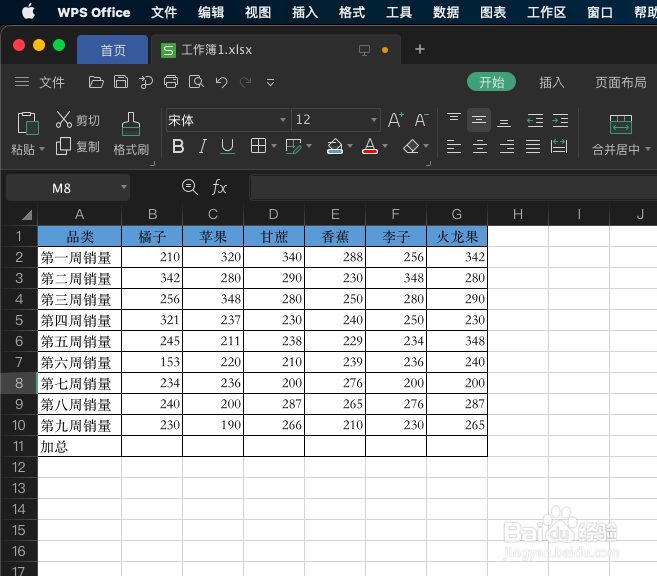Click the eraser clear icon
This screenshot has width=657, height=576.
coord(411,146)
